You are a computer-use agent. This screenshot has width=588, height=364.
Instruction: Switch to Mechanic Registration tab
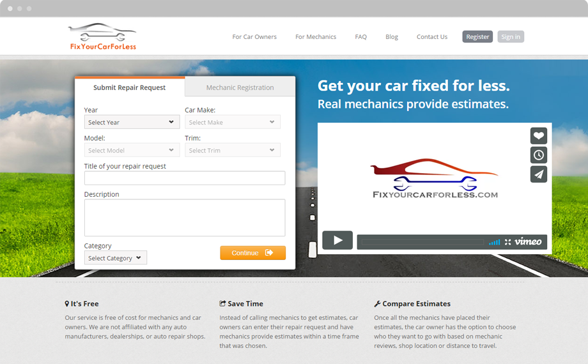click(240, 87)
